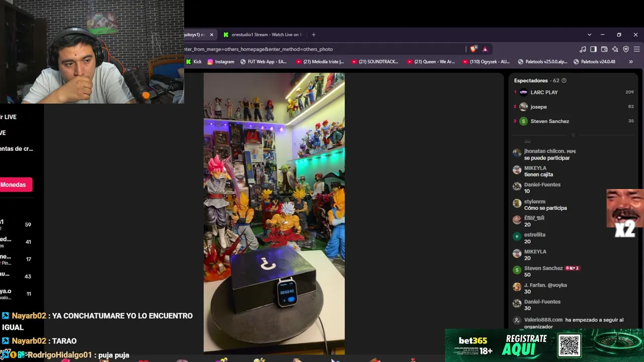Click the 'se puede participar' chat message
The height and width of the screenshot is (362, 644).
(547, 158)
